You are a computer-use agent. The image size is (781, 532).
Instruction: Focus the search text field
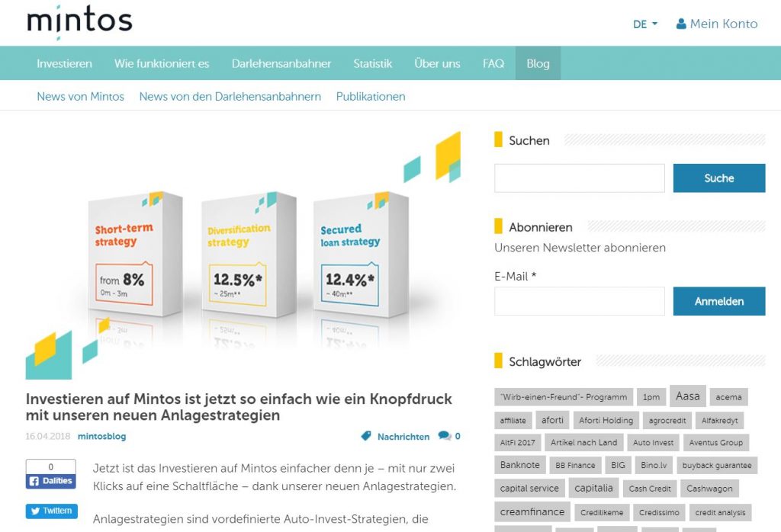pyautogui.click(x=579, y=178)
